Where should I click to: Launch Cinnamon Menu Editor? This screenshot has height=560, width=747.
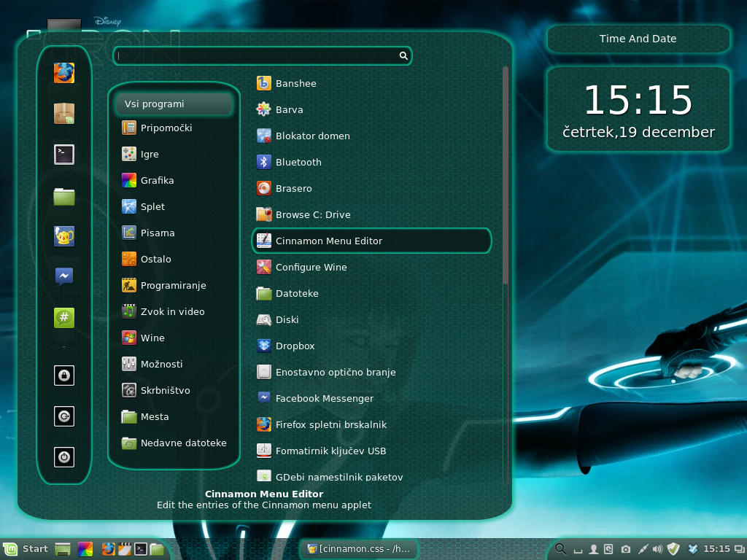(371, 241)
